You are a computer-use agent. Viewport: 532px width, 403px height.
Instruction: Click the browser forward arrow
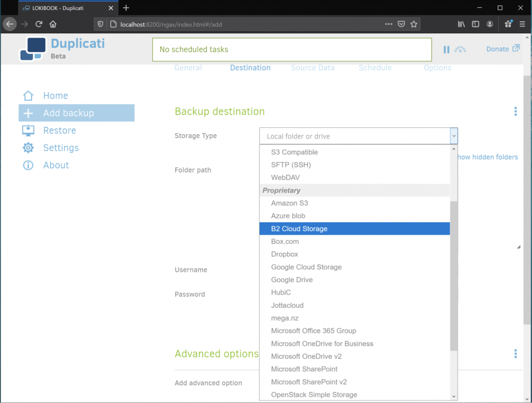coord(24,24)
